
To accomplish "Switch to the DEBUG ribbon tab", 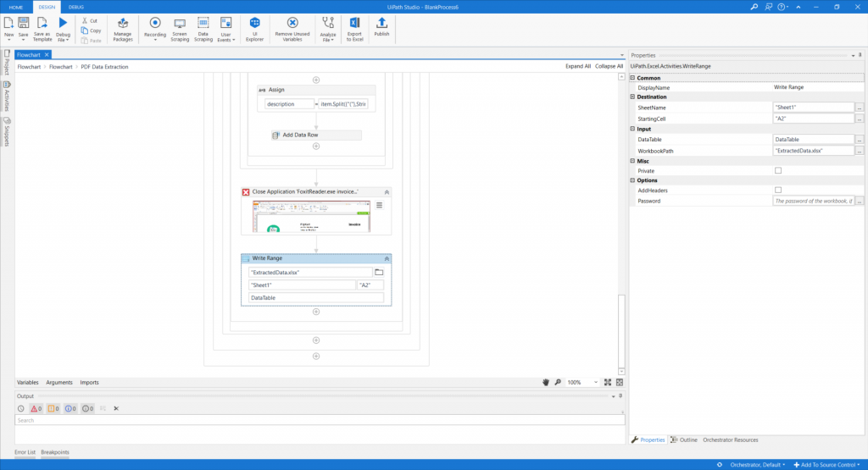I will [x=75, y=7].
